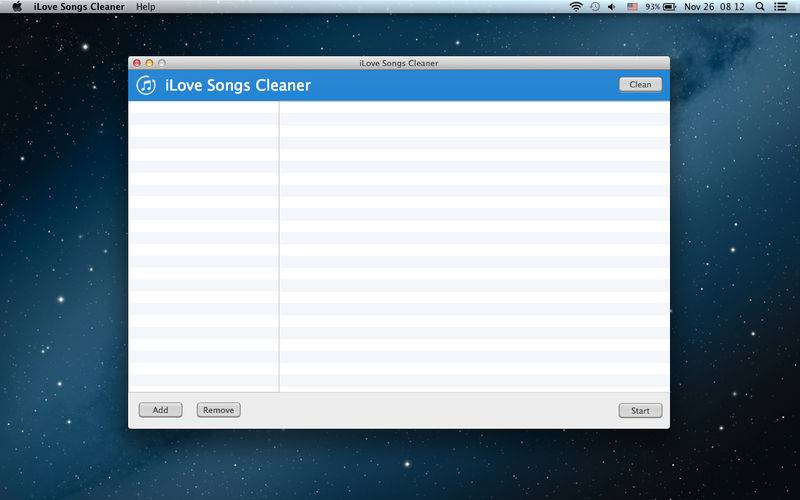Image resolution: width=800 pixels, height=500 pixels.
Task: Open the US flag input source menu
Action: [633, 7]
